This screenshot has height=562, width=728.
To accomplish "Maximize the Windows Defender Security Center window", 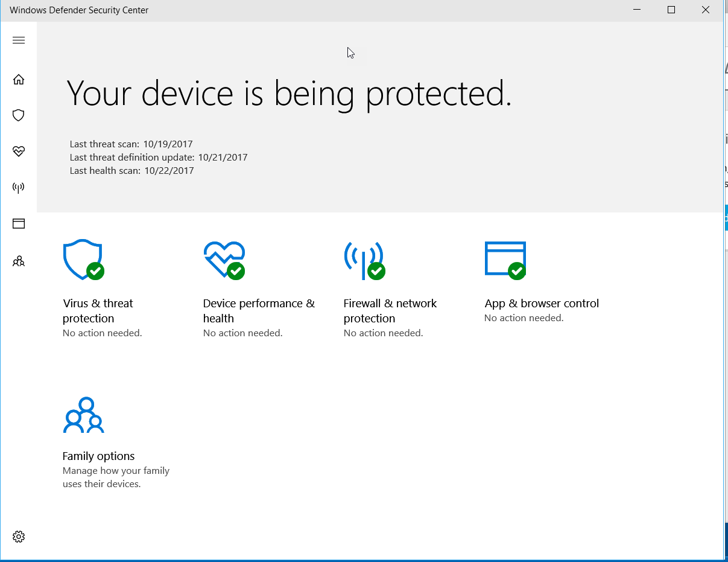I will (671, 10).
